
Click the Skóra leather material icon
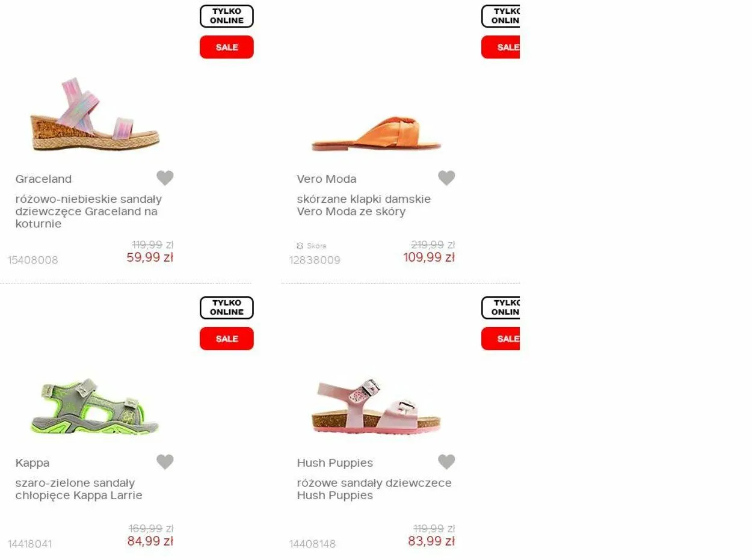(300, 246)
